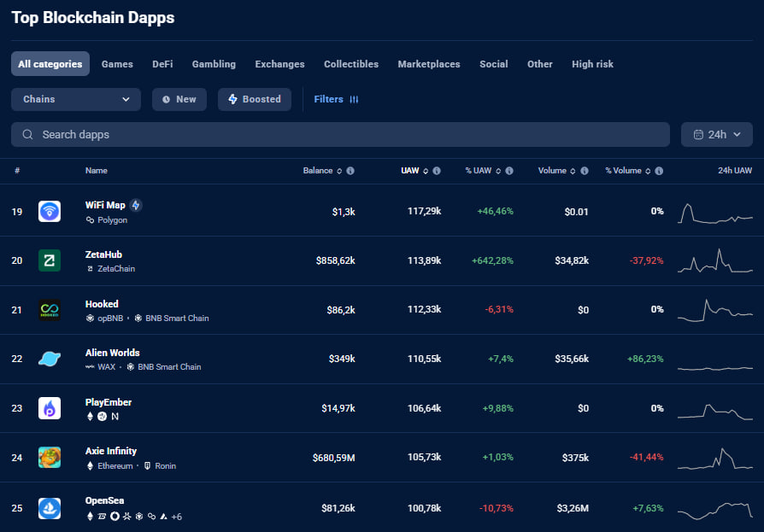Sort by the Volume column

[x=557, y=171]
